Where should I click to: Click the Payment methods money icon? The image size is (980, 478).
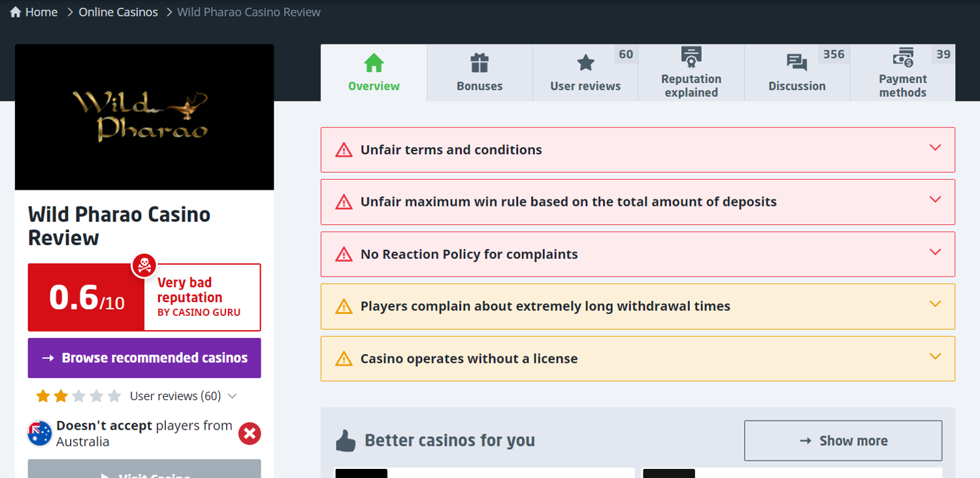coord(902,58)
